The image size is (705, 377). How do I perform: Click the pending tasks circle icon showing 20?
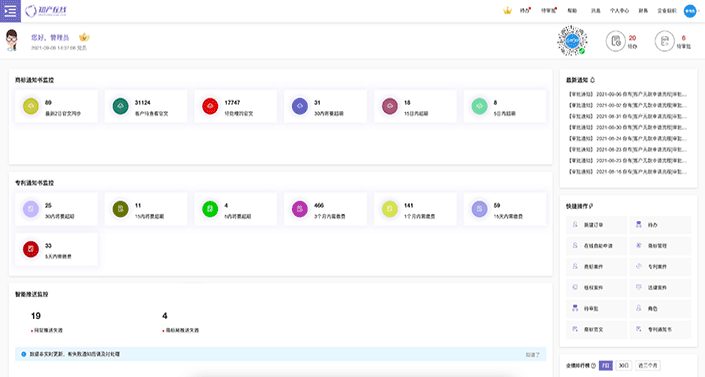[x=616, y=41]
